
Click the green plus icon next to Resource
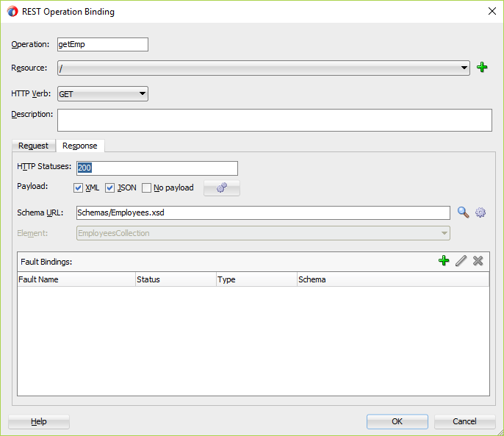point(482,67)
